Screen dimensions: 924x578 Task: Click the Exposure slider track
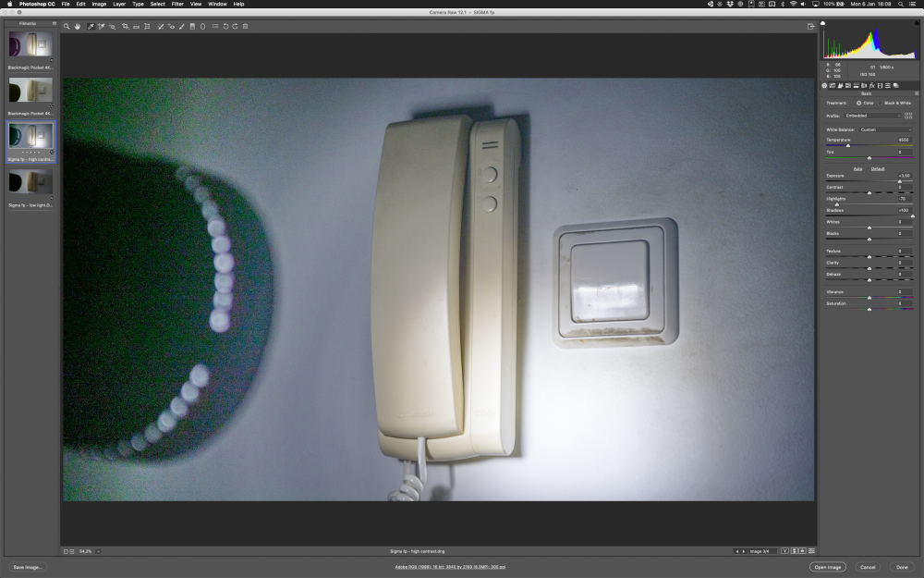(869, 181)
